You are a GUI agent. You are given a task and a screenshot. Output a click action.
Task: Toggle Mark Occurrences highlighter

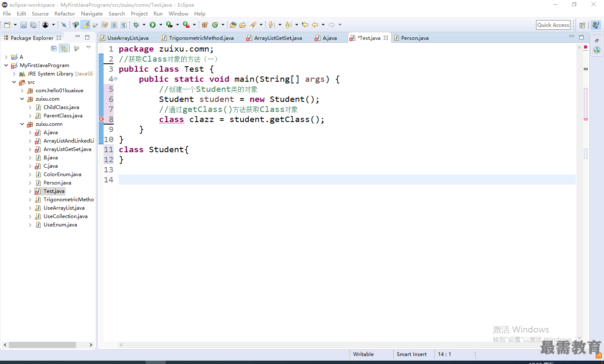86,25
